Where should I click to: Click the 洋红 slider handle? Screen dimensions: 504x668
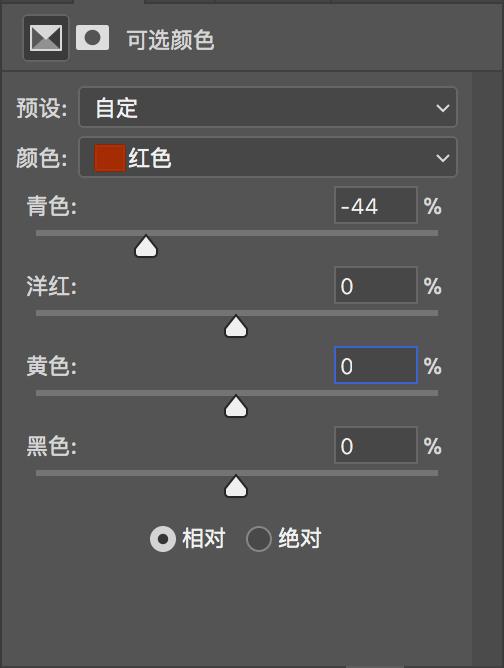[236, 326]
